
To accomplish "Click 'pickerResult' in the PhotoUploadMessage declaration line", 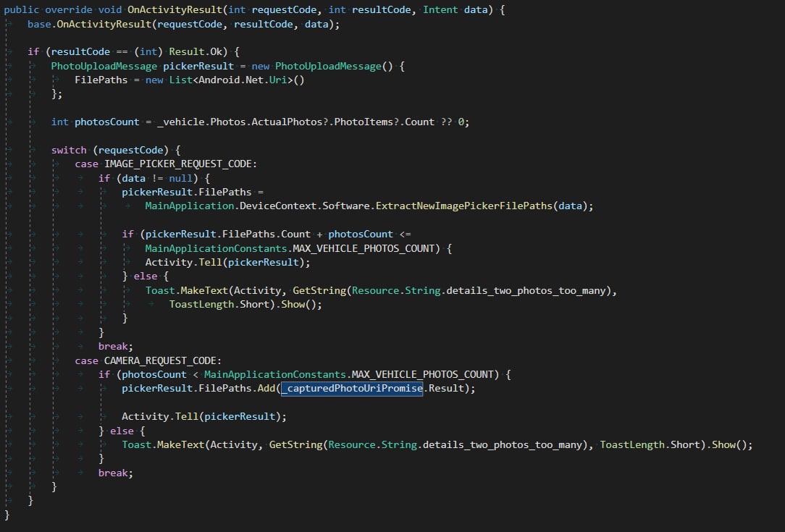I will click(x=198, y=66).
